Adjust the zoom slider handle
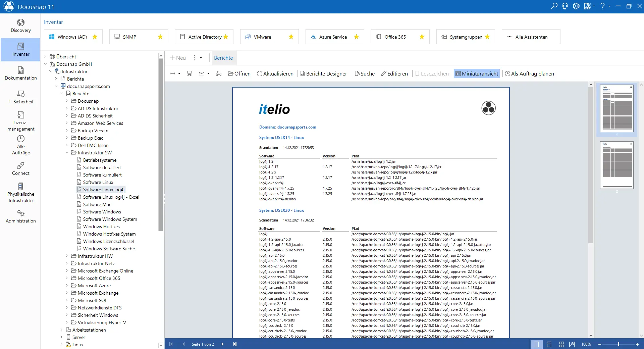The height and width of the screenshot is (349, 644). (x=619, y=344)
